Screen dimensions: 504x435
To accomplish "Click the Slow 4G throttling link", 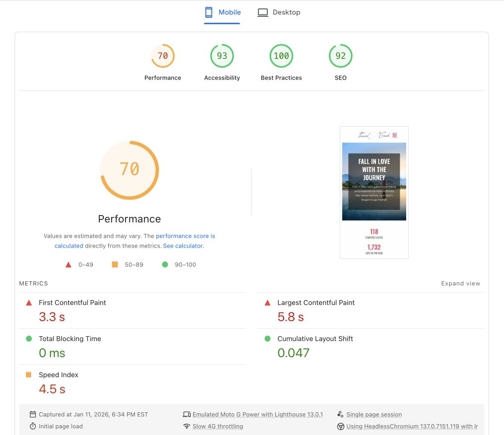I will (217, 426).
